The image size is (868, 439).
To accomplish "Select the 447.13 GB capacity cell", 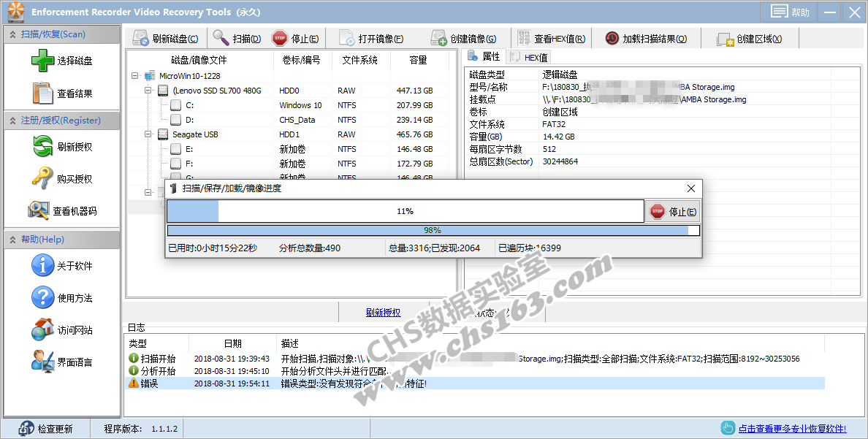I will coord(414,91).
